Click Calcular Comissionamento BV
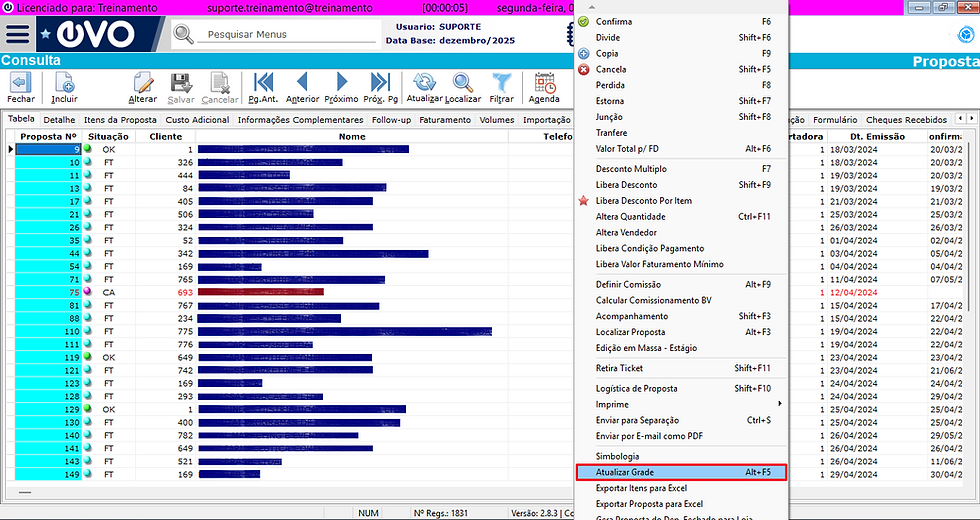The width and height of the screenshot is (980, 520). coord(681,300)
